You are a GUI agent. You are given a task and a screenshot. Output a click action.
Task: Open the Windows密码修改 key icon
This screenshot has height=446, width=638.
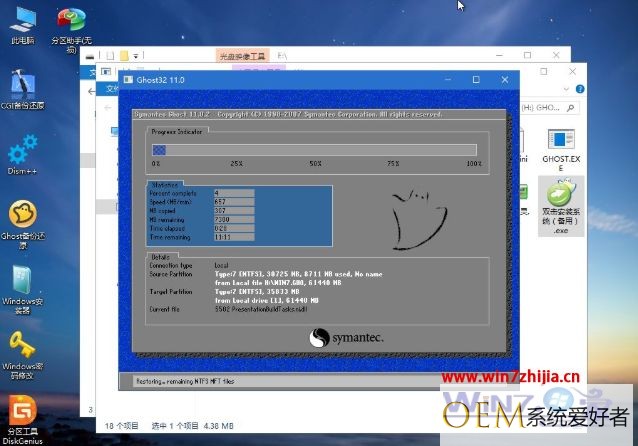(x=23, y=355)
